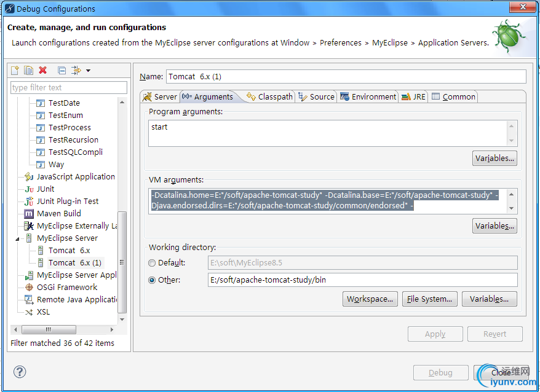Viewport: 540px width, 392px height.
Task: Click the JUnit Plug-in Test icon
Action: click(29, 202)
